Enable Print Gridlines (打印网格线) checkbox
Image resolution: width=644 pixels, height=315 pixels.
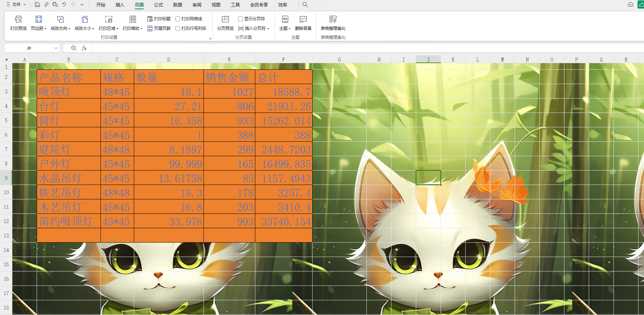(178, 19)
